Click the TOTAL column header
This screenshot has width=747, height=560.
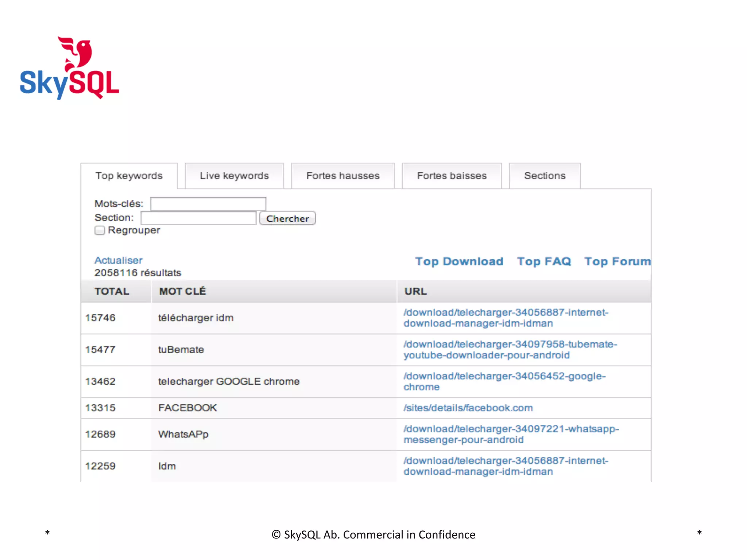click(x=112, y=291)
